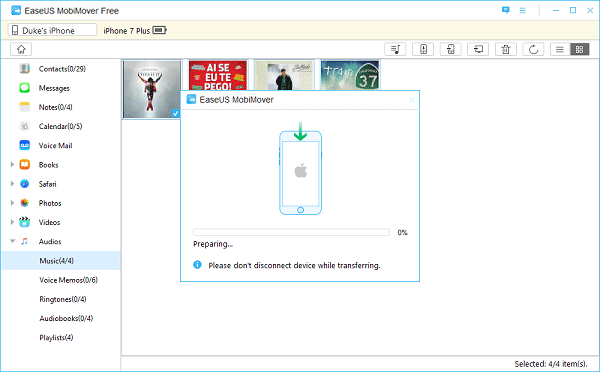Collapse the Audios tree node
600x372 pixels.
[x=12, y=241]
